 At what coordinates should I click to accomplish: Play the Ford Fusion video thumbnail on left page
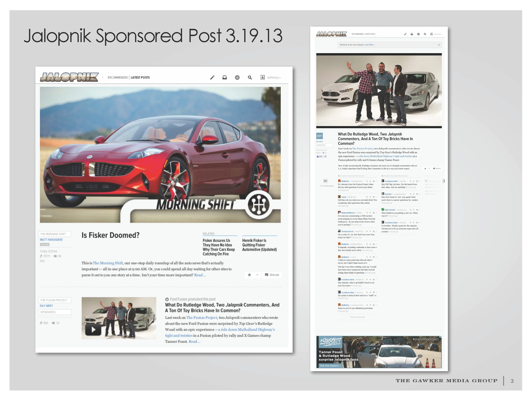point(93,330)
